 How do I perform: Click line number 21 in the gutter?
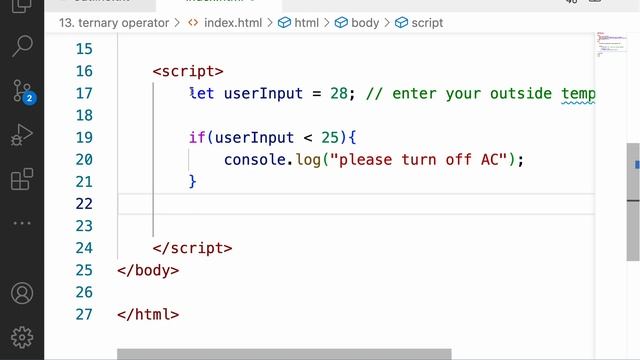point(84,182)
